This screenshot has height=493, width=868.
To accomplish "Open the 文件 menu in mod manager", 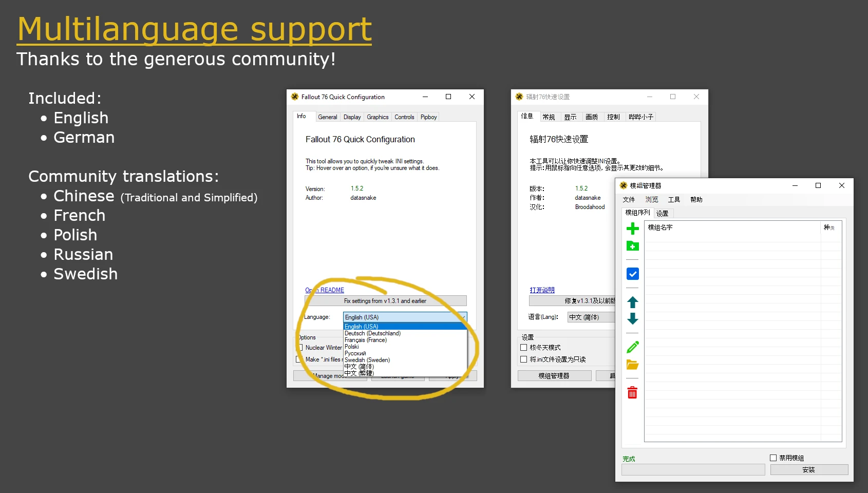I will 629,200.
